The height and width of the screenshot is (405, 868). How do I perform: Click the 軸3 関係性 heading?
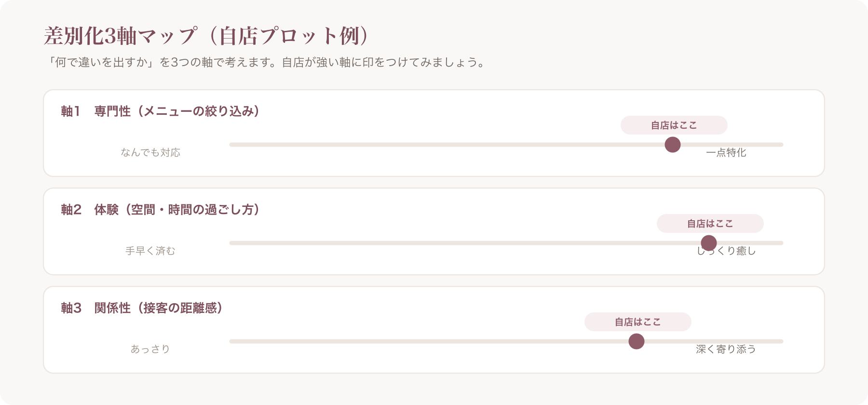coord(142,308)
